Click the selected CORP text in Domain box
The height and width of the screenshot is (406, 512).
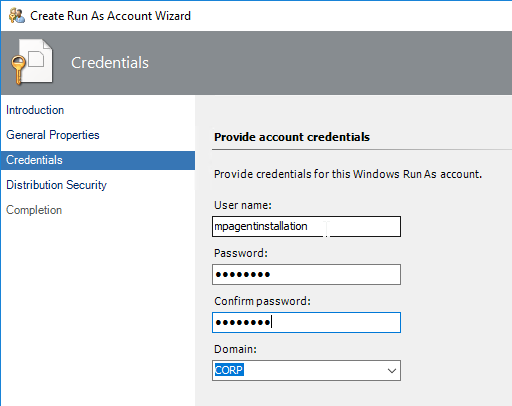(x=229, y=370)
